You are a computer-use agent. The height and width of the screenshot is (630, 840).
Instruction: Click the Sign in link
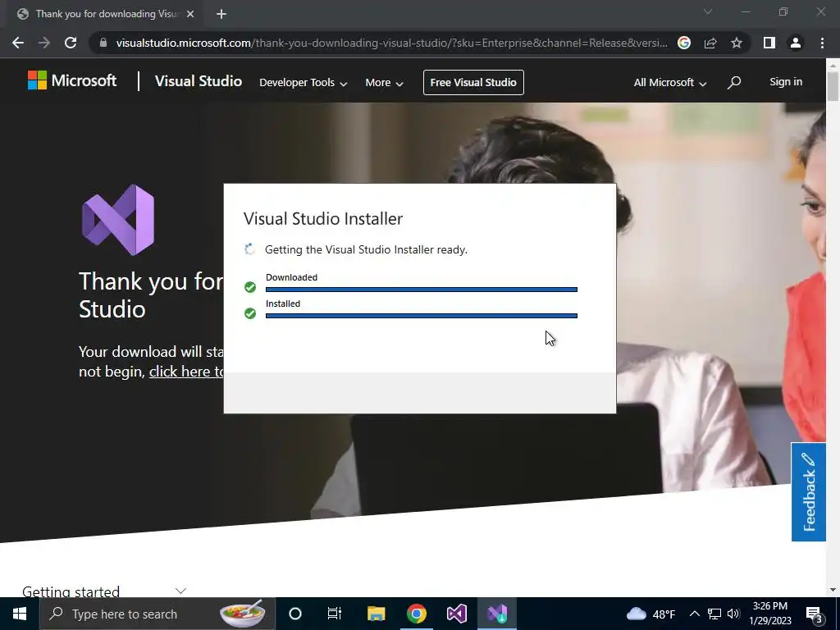[786, 82]
